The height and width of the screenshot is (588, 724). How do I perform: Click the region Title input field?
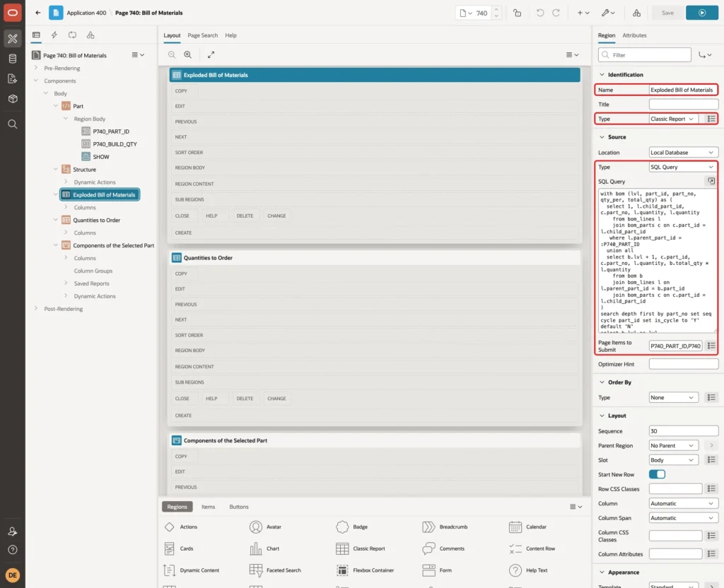click(684, 105)
